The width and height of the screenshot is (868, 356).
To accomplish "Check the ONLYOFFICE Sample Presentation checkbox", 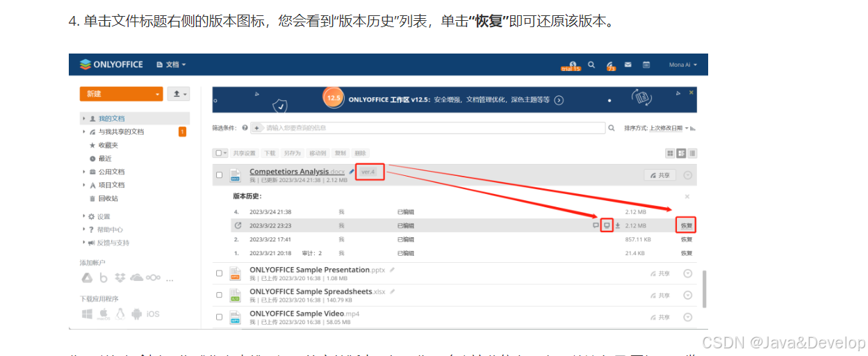I will point(220,273).
